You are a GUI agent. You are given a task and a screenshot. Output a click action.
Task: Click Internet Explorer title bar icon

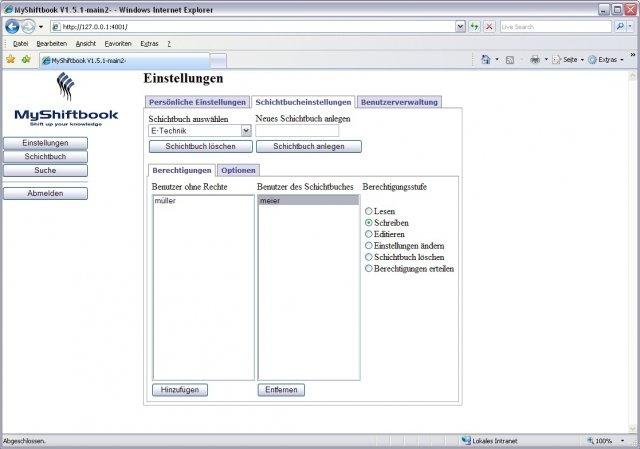[8, 9]
